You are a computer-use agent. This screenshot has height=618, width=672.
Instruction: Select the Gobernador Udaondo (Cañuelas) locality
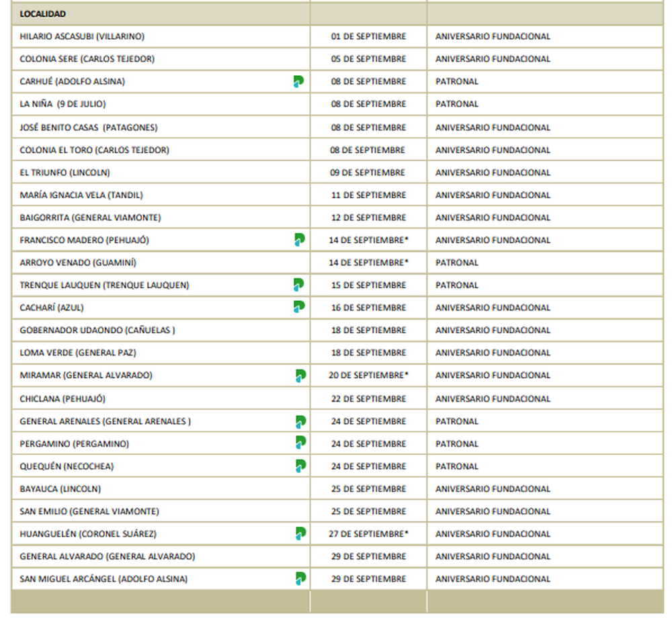click(97, 330)
